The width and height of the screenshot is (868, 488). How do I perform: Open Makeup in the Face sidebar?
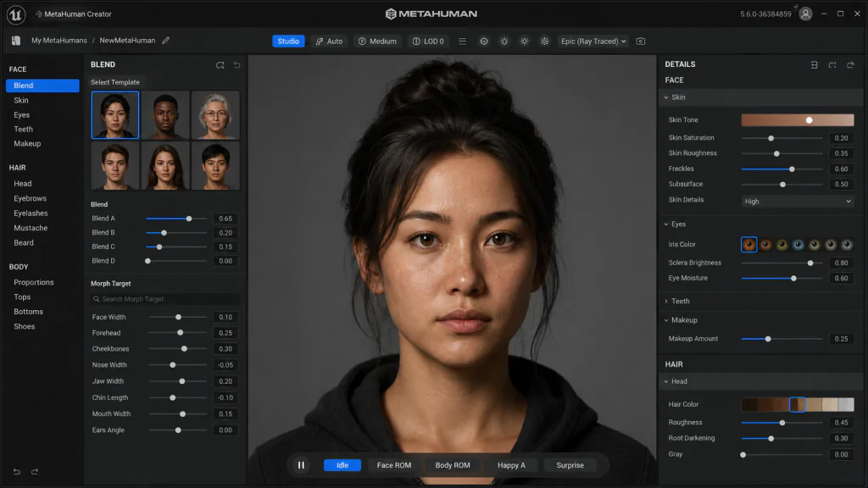(x=27, y=143)
